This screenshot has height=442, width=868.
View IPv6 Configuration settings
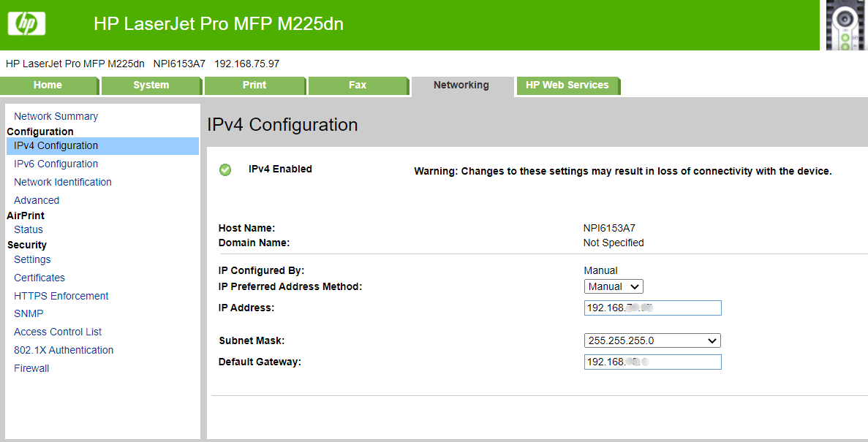tap(56, 164)
